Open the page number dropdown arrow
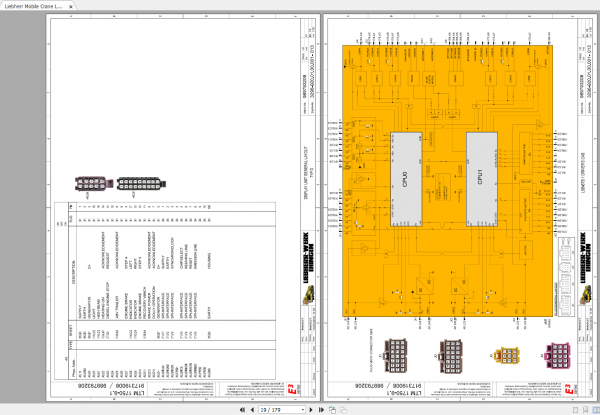600x415 pixels. click(302, 410)
